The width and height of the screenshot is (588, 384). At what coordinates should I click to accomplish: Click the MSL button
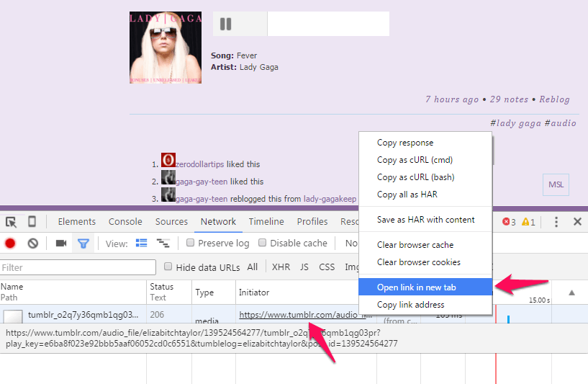click(x=556, y=184)
